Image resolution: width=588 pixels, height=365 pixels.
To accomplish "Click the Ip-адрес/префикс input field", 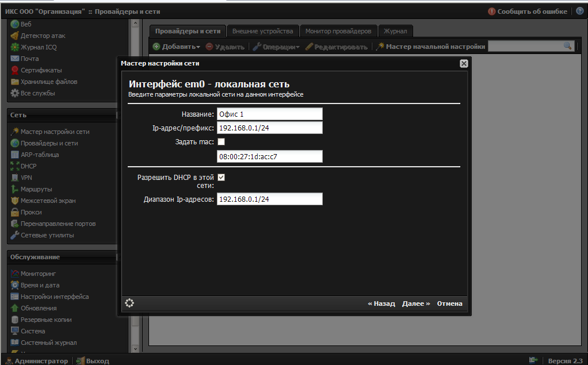I will 270,128.
